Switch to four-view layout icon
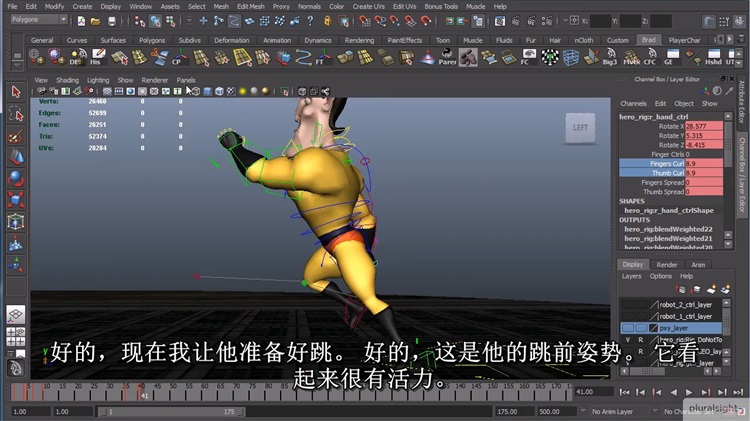Screen dimensions: 750x421 click(16, 337)
